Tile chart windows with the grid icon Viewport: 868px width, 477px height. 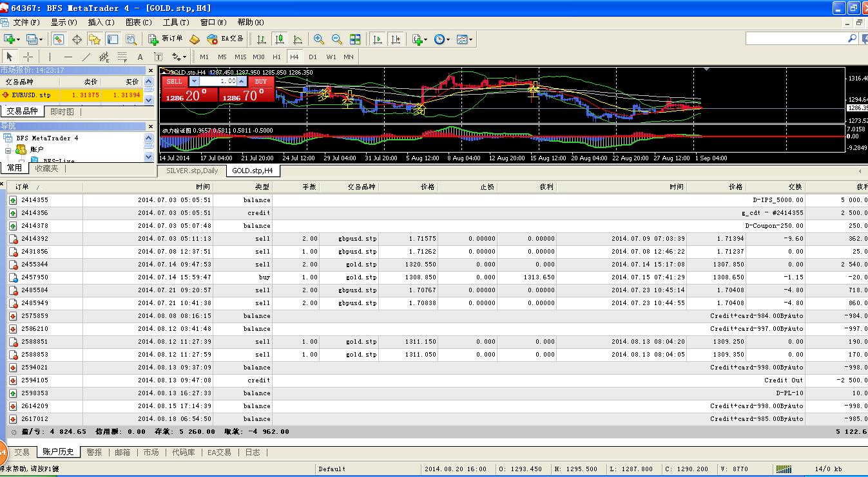coord(355,39)
